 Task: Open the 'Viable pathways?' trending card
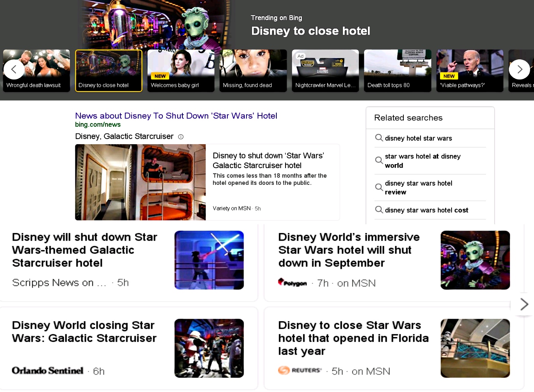coord(470,71)
